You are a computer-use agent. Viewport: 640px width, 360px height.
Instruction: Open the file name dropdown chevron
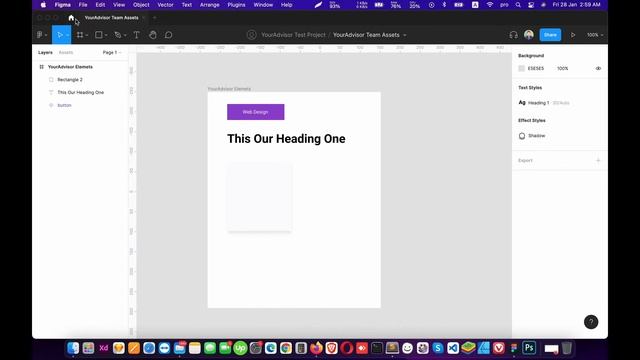point(405,36)
